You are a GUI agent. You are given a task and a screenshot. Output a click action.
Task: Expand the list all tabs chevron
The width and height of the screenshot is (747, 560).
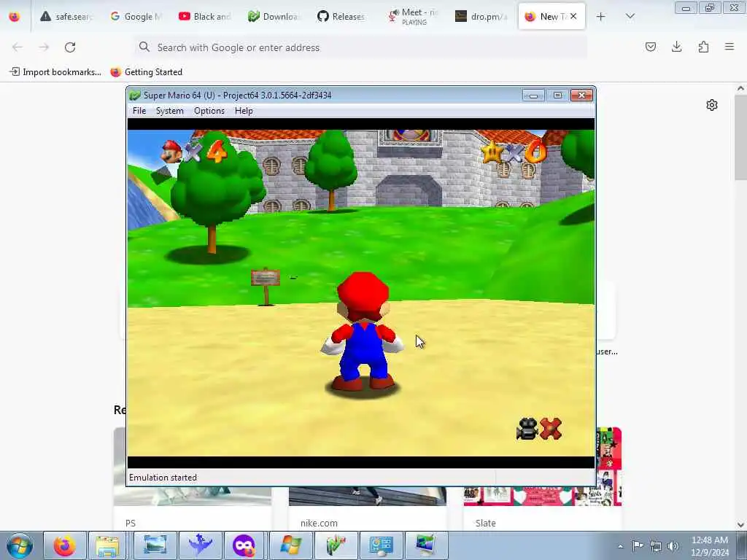pos(630,17)
